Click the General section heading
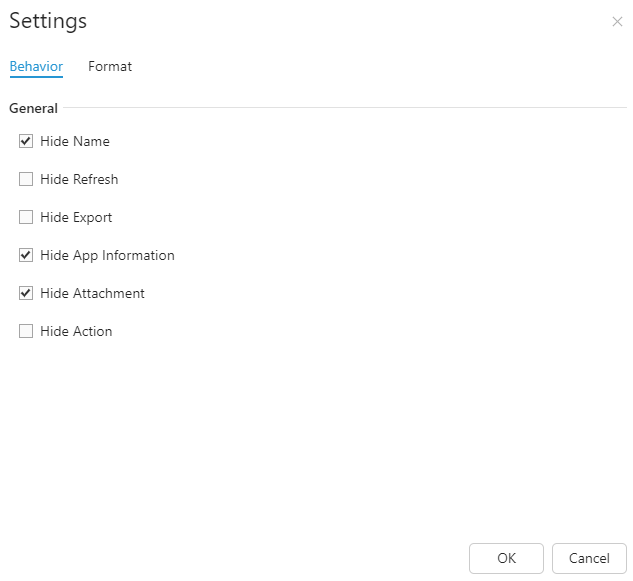633x581 pixels. coord(34,108)
